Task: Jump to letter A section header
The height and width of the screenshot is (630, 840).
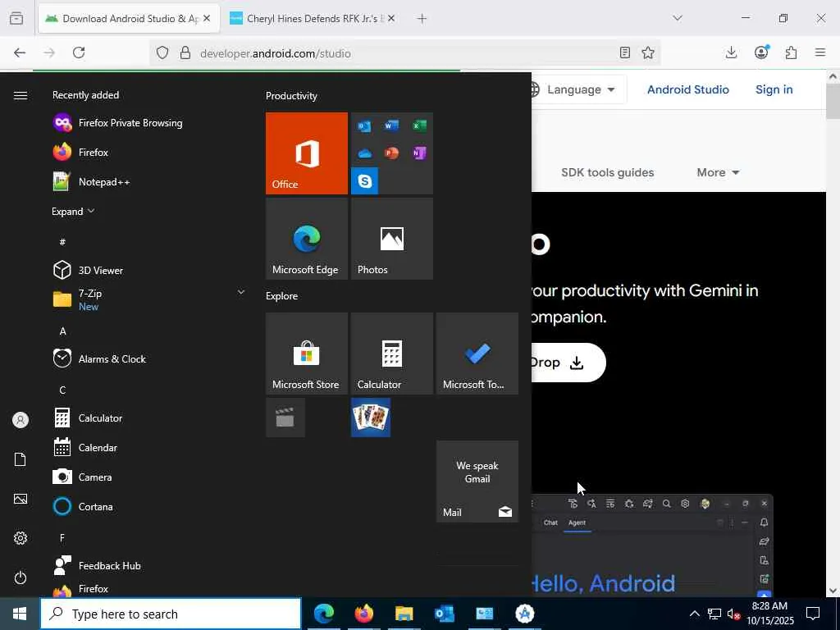Action: [x=62, y=331]
